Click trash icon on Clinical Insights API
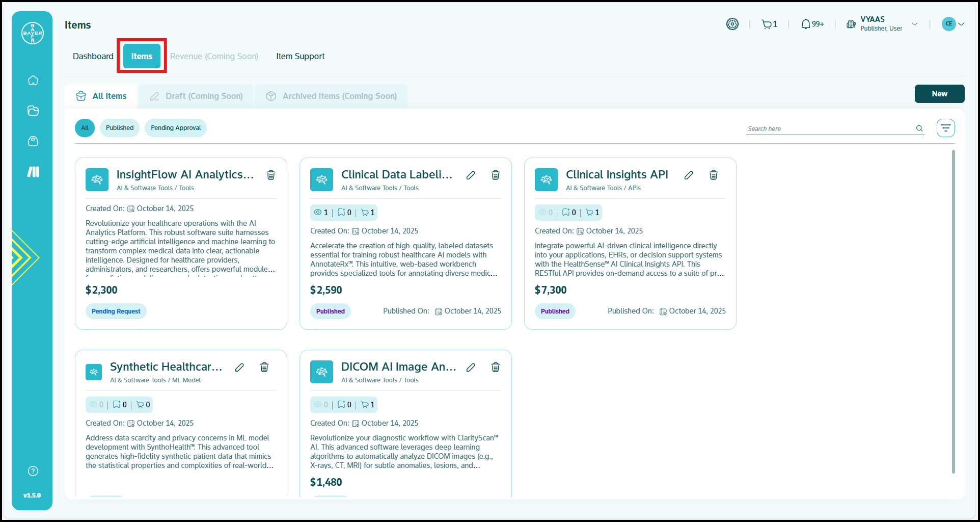This screenshot has width=980, height=522. click(714, 175)
